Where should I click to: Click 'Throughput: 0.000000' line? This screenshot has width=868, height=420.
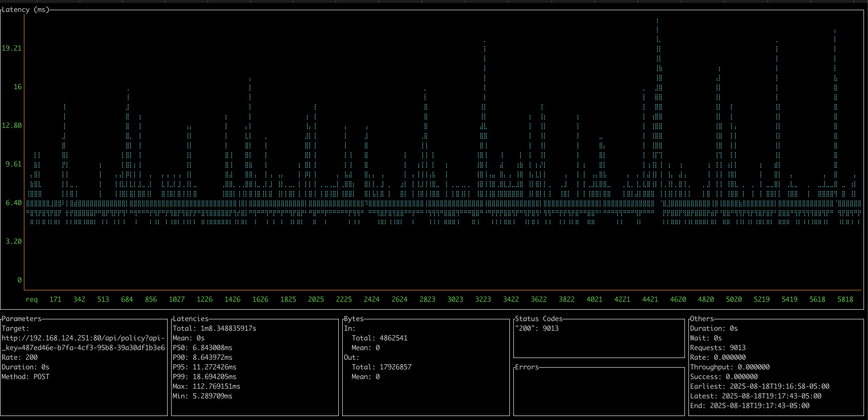point(730,367)
